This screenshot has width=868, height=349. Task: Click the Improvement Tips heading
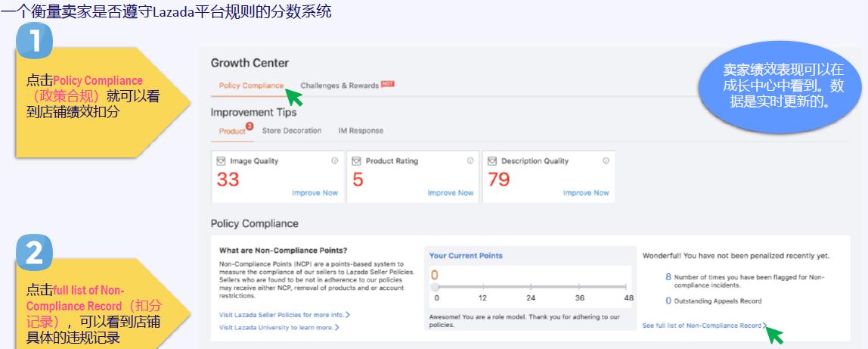[253, 113]
